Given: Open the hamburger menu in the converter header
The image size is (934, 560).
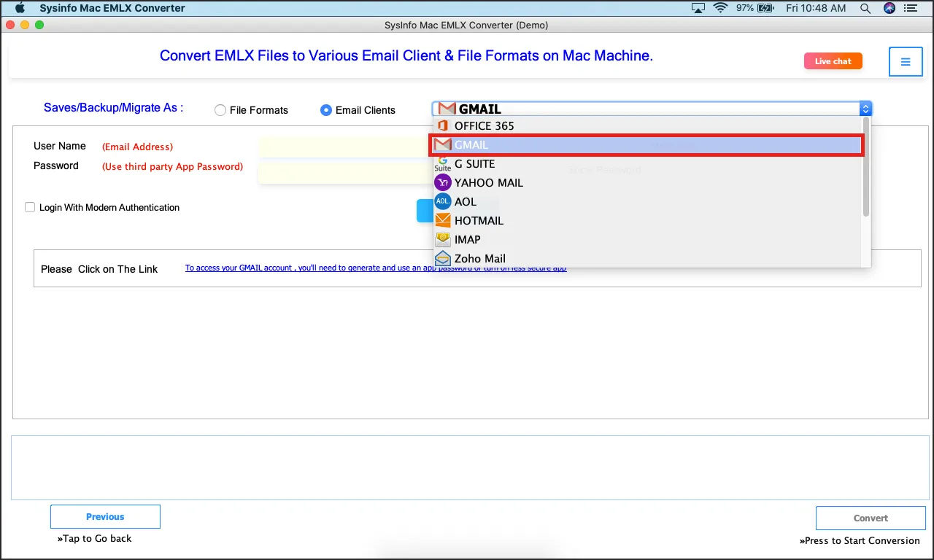Looking at the screenshot, I should (906, 62).
